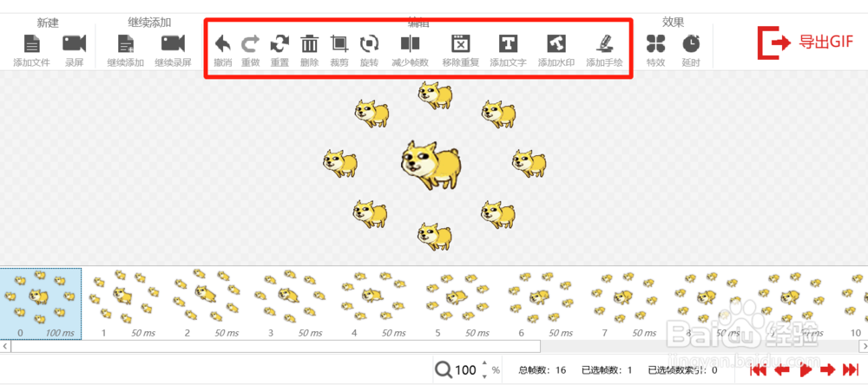Click the 添加文件 (add file) icon

[x=31, y=43]
